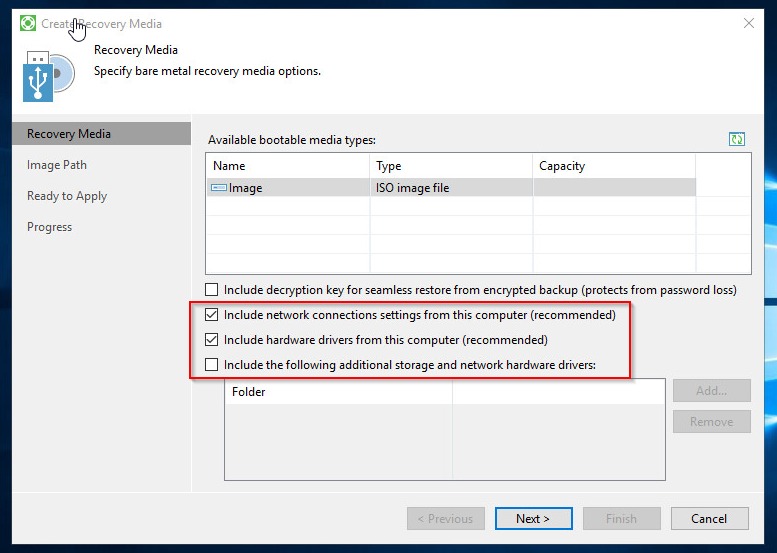Open the Recovery Media step
The image size is (777, 553).
click(69, 134)
